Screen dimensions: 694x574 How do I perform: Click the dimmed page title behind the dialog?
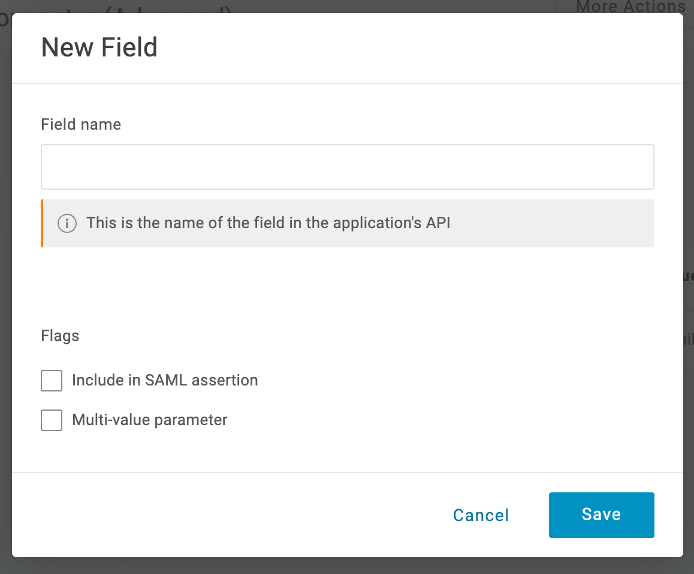pyautogui.click(x=120, y=8)
